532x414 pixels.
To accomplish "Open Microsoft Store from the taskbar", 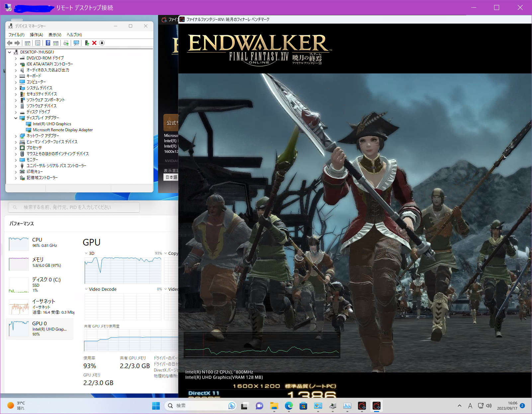I will click(303, 406).
